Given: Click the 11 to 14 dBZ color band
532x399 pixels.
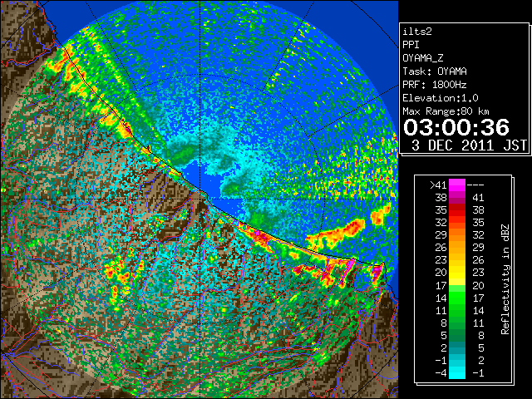Looking at the screenshot, I should (457, 310).
